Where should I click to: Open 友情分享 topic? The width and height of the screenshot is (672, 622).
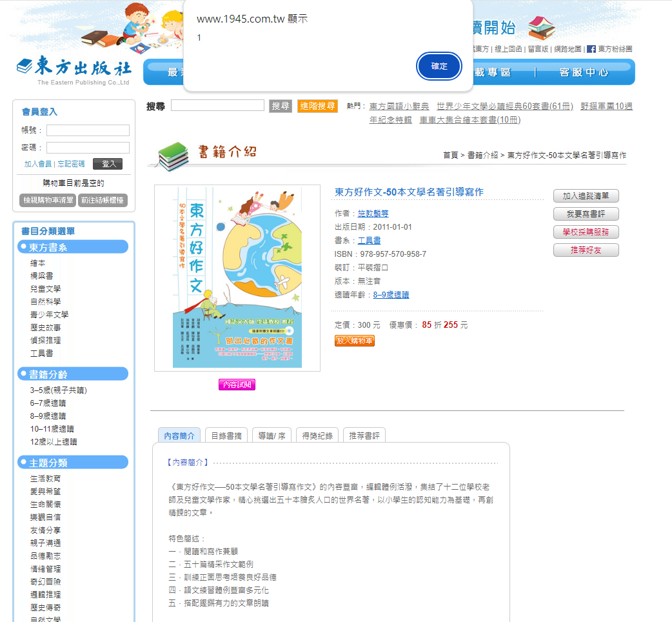tap(45, 530)
